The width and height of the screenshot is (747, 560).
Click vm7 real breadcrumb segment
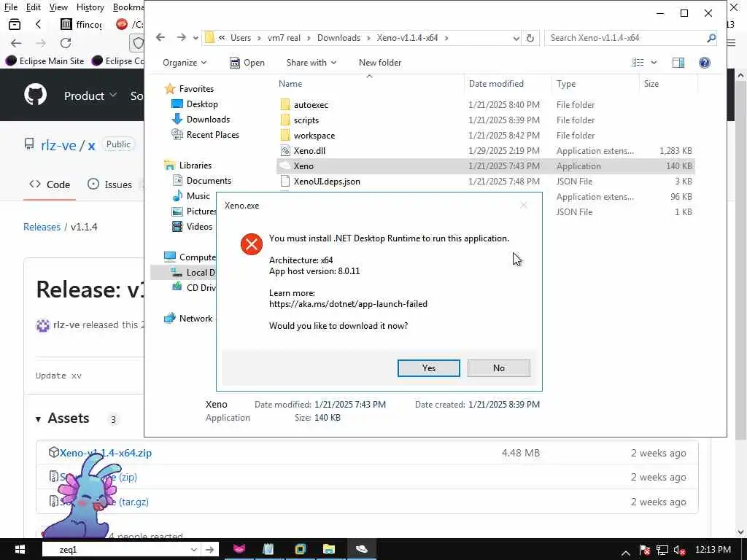[x=284, y=38]
